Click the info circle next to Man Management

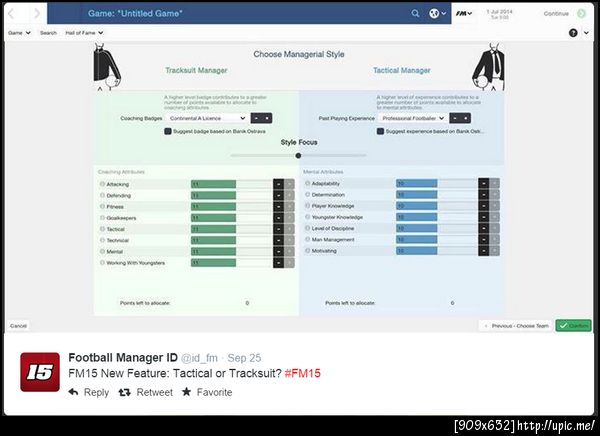click(307, 239)
